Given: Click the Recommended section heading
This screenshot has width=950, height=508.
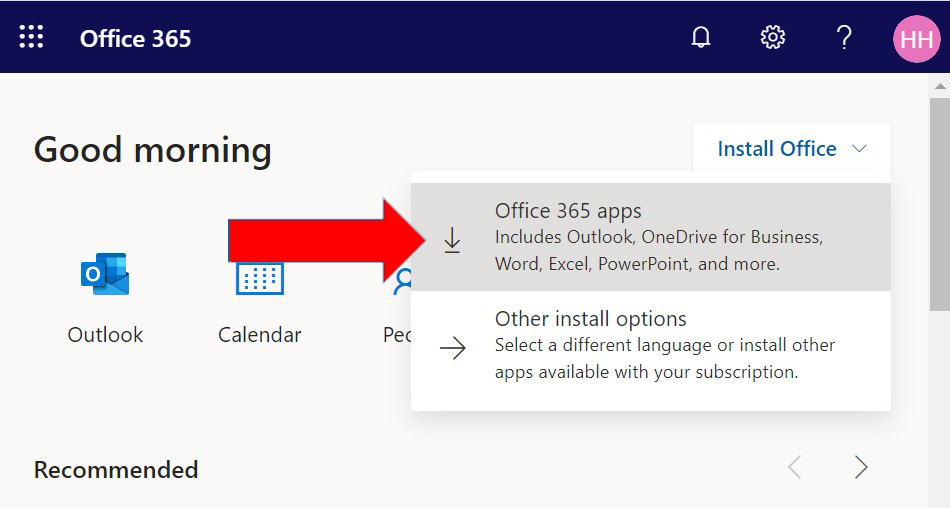Looking at the screenshot, I should tap(116, 470).
